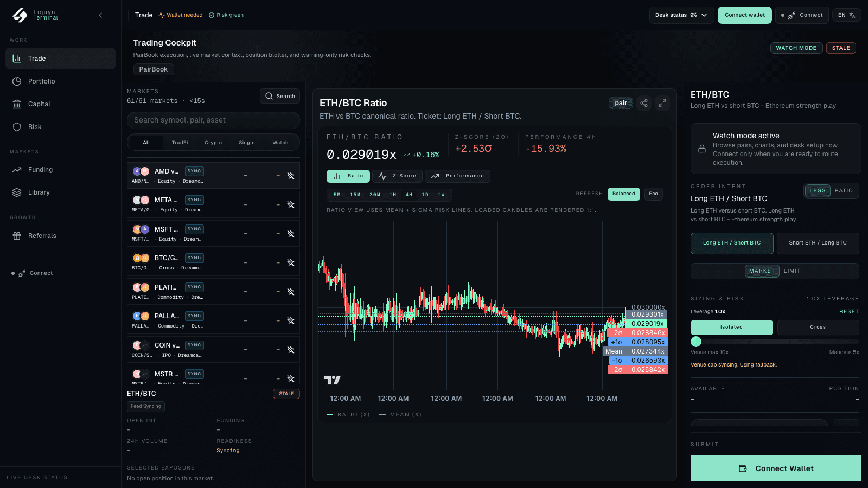
Task: Click the top Connect wallet button
Action: (744, 15)
